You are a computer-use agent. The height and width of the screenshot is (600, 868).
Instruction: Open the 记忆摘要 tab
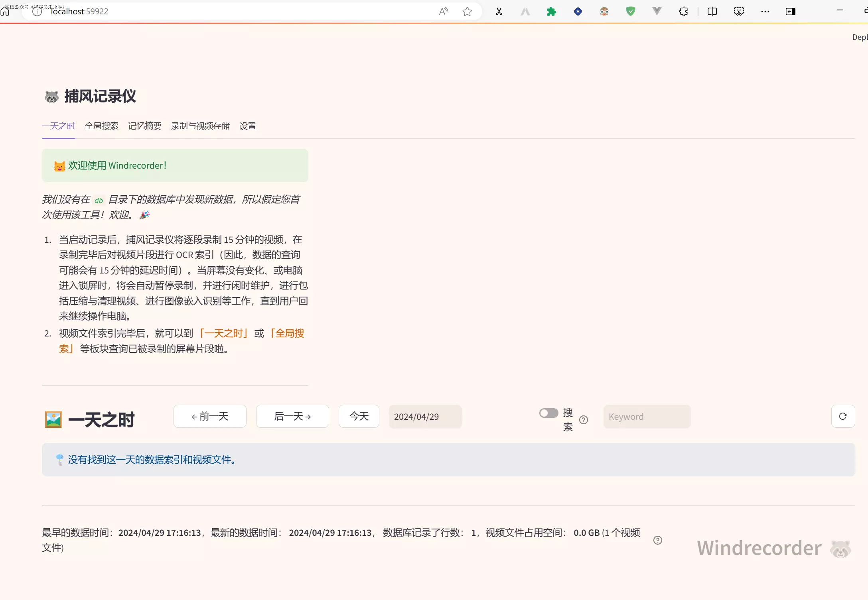tap(144, 126)
